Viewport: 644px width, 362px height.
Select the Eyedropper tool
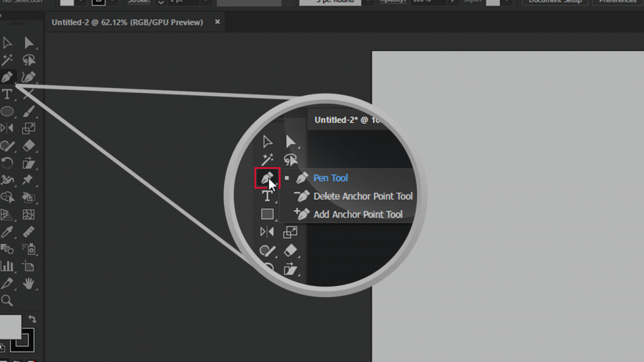pos(8,232)
